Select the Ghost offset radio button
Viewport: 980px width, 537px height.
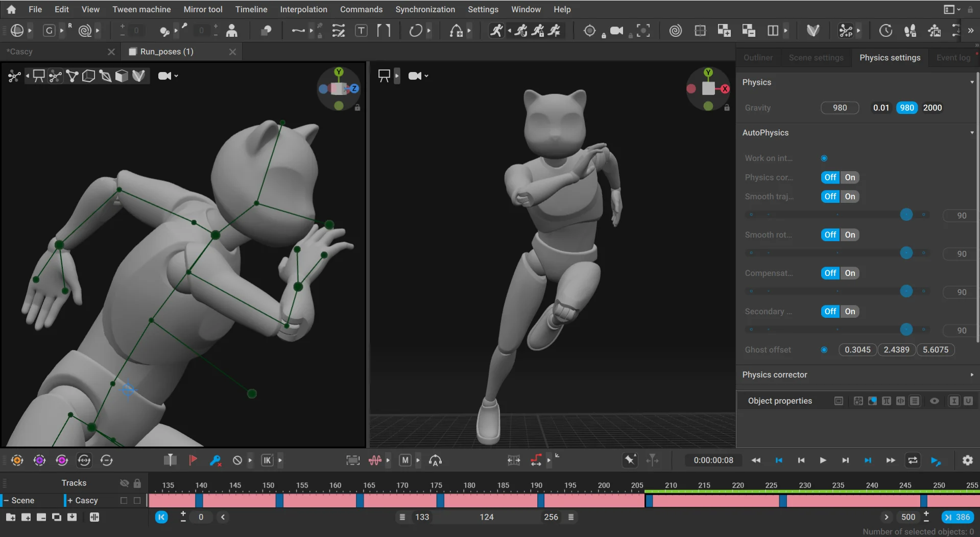tap(824, 350)
